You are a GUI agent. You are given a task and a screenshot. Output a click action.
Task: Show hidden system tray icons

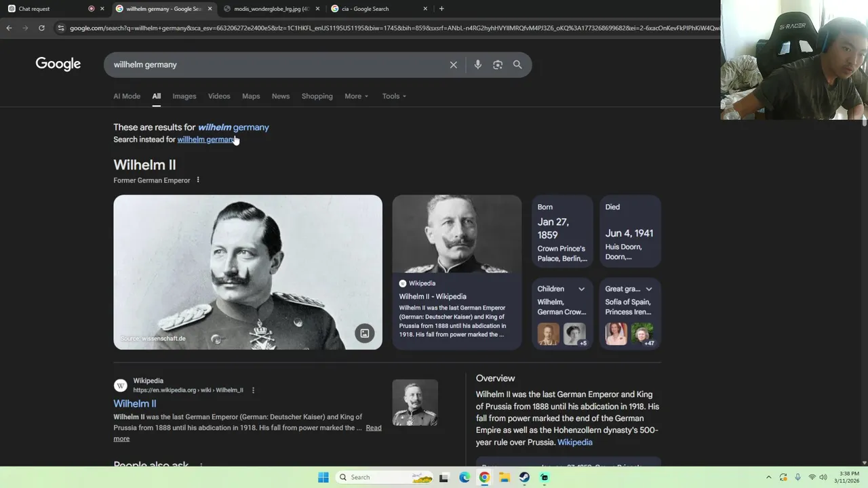pos(768,477)
